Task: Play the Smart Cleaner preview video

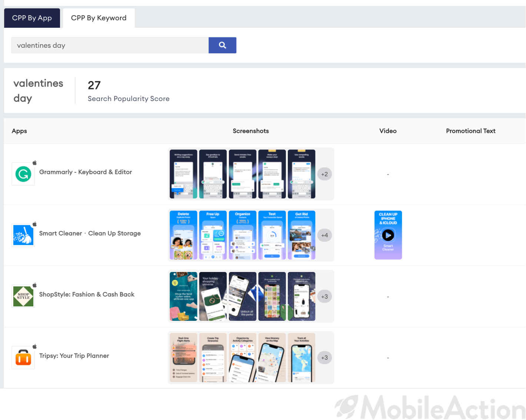Action: click(x=388, y=235)
